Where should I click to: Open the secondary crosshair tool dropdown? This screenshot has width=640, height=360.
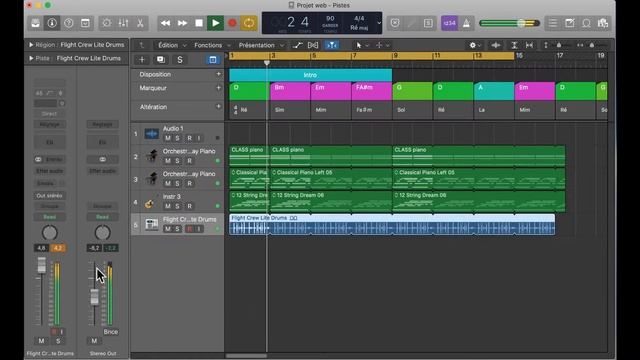point(382,45)
